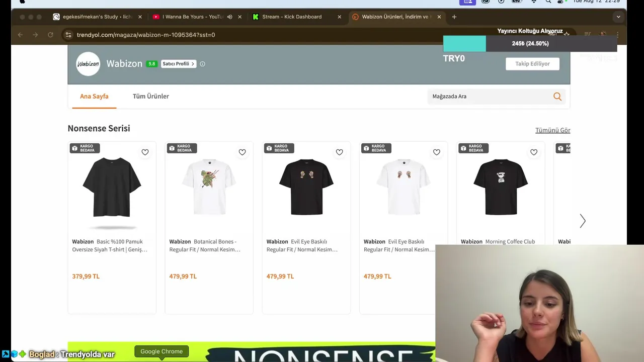The height and width of the screenshot is (362, 644).
Task: Click the NONSENSE green banner
Action: [x=252, y=352]
